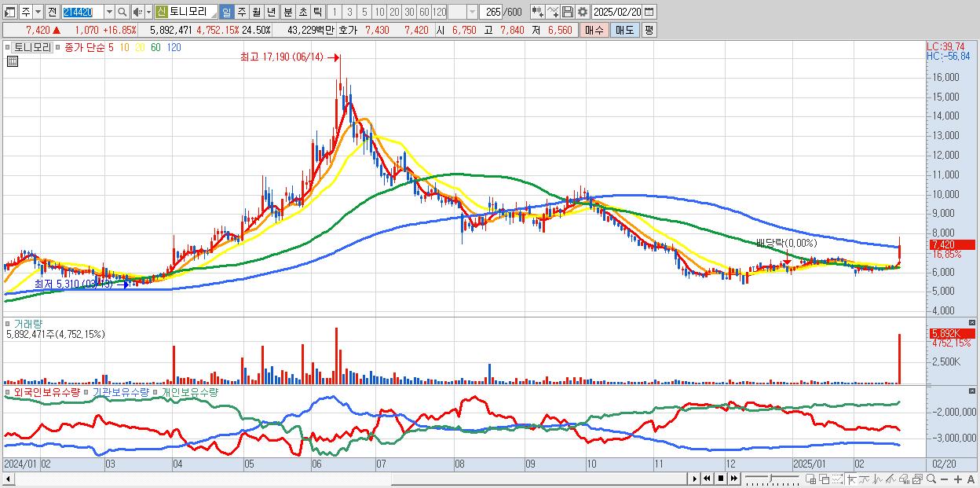Click the crosshair grid window icon
The image size is (980, 488).
[811, 479]
